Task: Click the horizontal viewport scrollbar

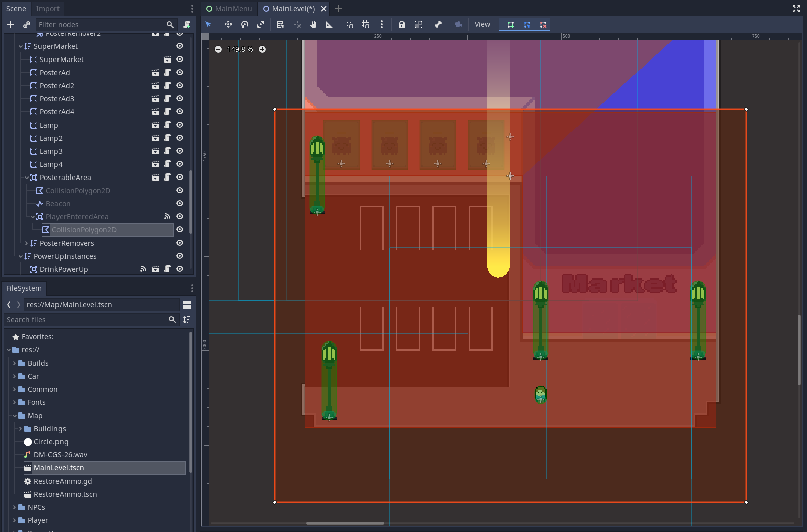Action: [x=345, y=523]
